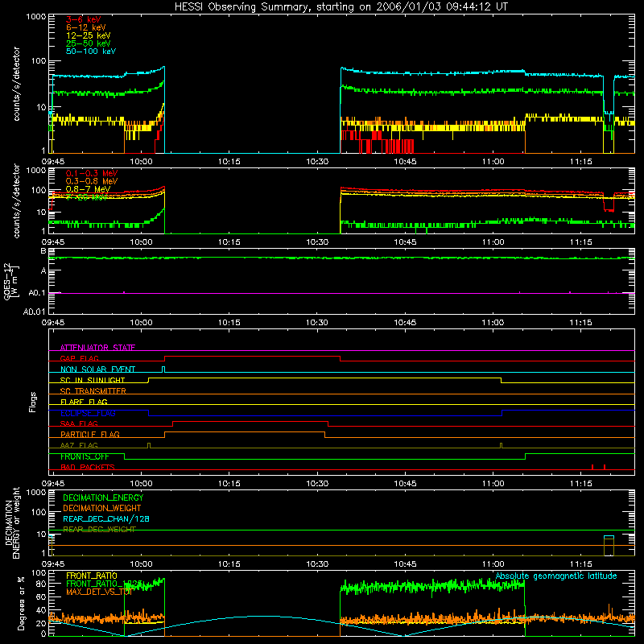Select the GAP_FLAG label
Screen dimensions: 644x644
tap(79, 358)
